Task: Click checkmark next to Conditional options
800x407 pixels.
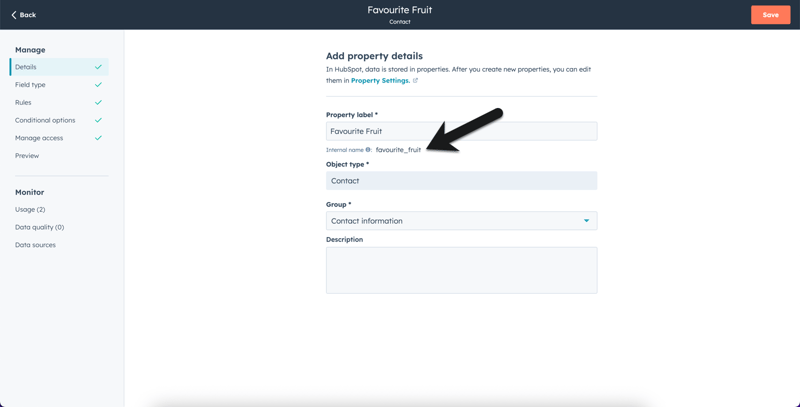Action: tap(98, 120)
